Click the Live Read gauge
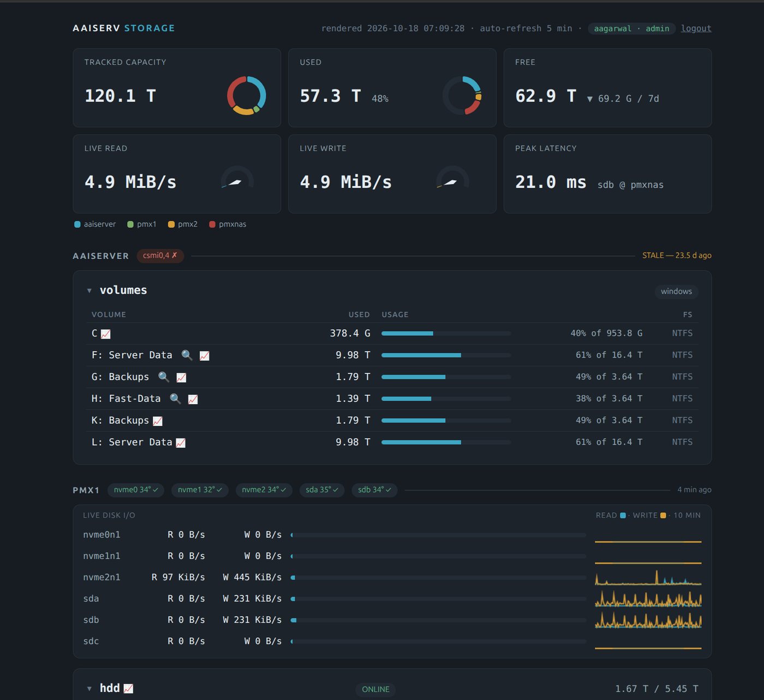Screen dimensions: 764x700 (237, 177)
